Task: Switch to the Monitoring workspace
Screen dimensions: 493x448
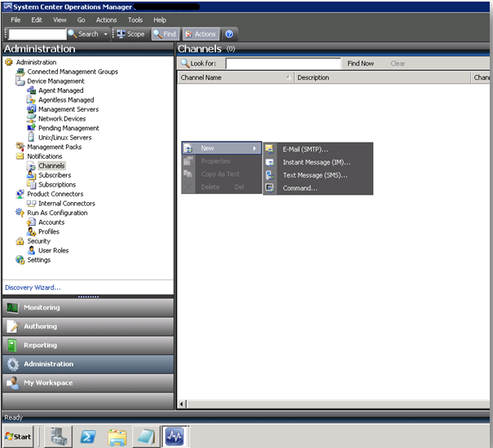Action: (88, 308)
